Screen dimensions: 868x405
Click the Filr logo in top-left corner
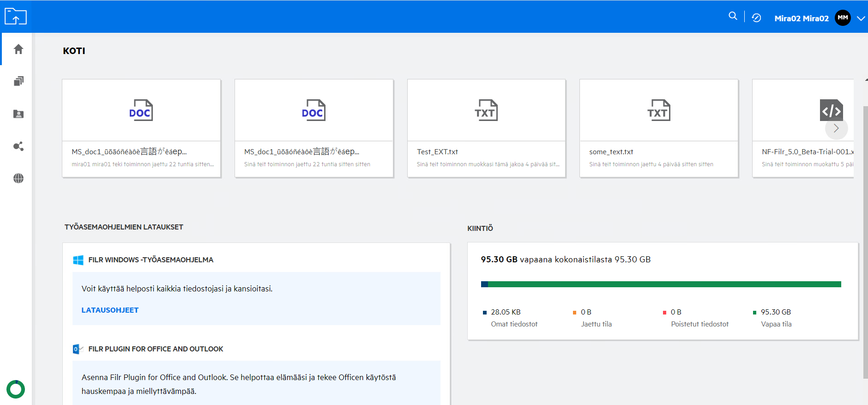click(16, 17)
